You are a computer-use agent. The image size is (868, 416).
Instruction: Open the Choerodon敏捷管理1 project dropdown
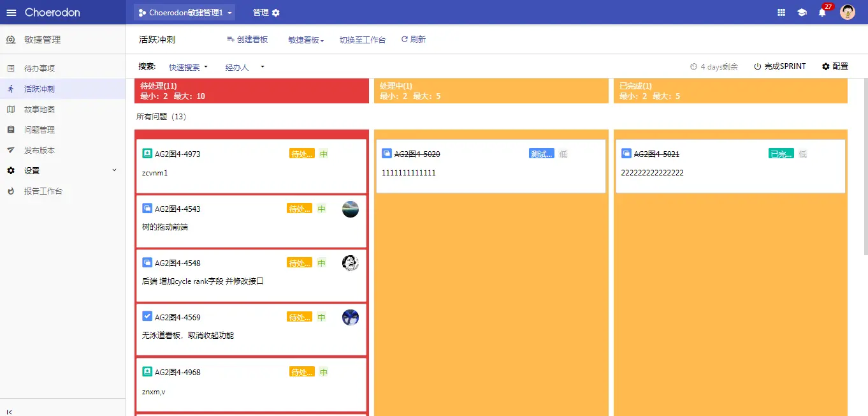click(x=184, y=13)
